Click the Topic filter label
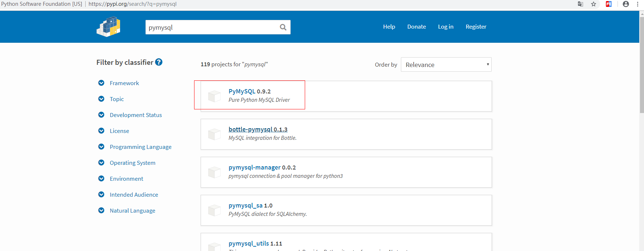The width and height of the screenshot is (644, 251). pos(117,99)
